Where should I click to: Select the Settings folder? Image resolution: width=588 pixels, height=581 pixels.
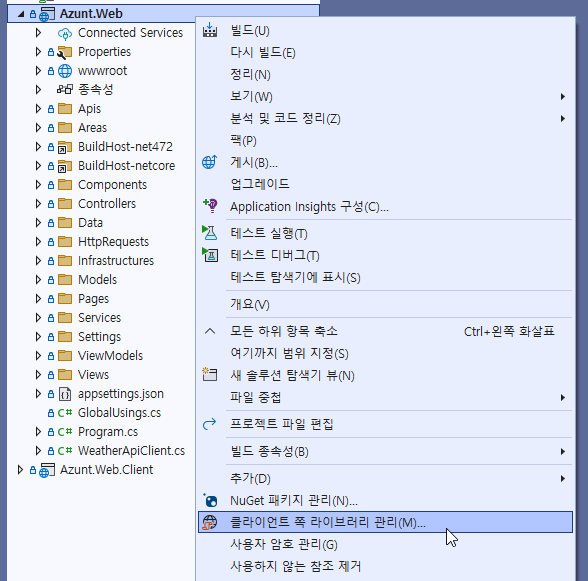click(99, 337)
